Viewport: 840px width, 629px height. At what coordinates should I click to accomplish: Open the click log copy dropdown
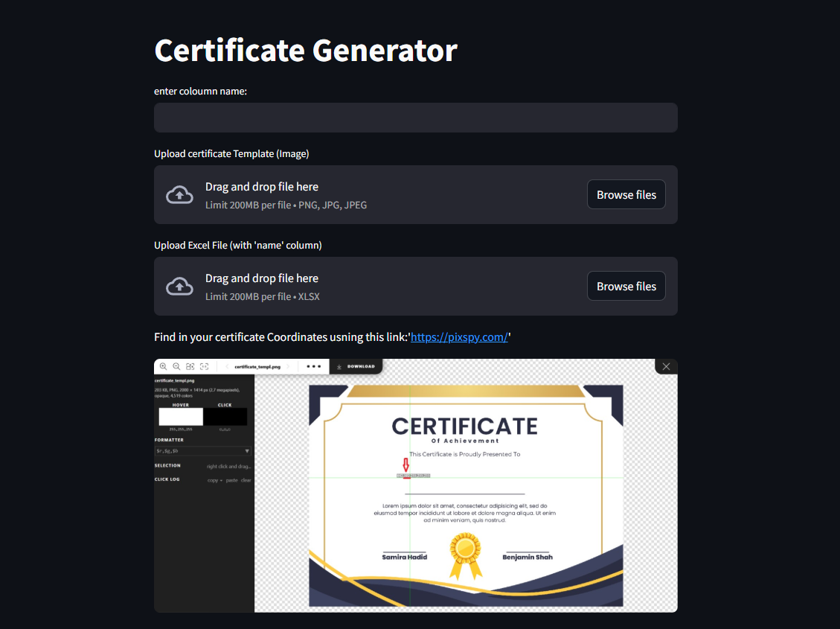coord(214,481)
